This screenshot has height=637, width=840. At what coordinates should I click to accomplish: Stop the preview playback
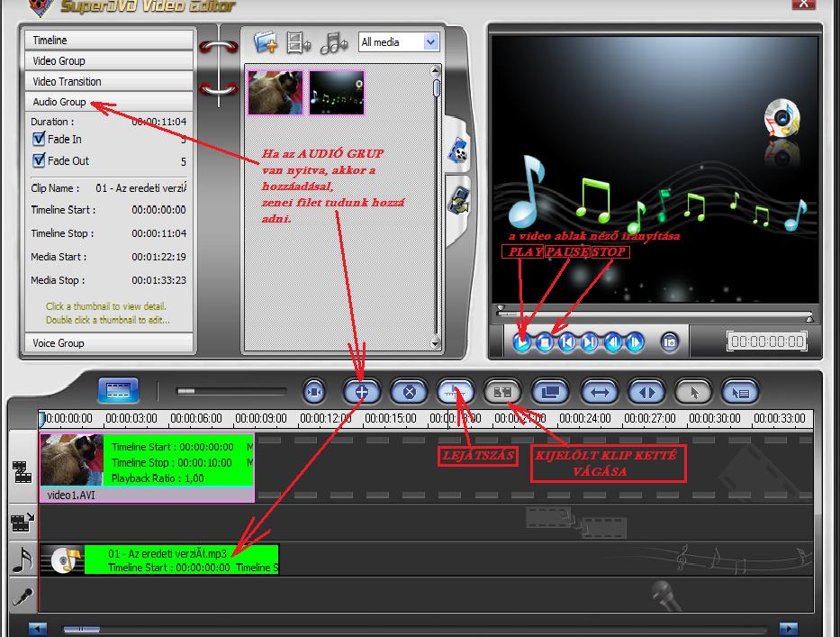(x=545, y=342)
